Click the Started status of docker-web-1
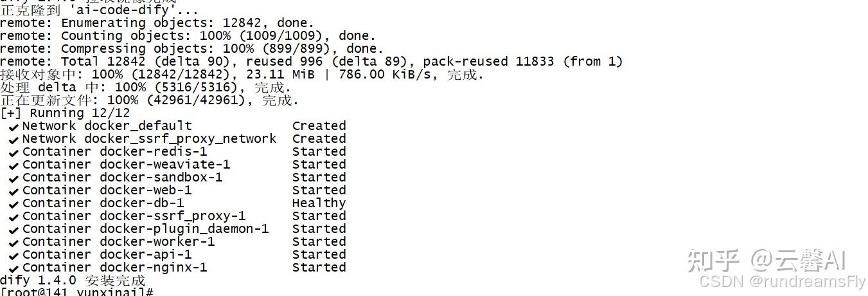This screenshot has width=868, height=296. [x=319, y=190]
